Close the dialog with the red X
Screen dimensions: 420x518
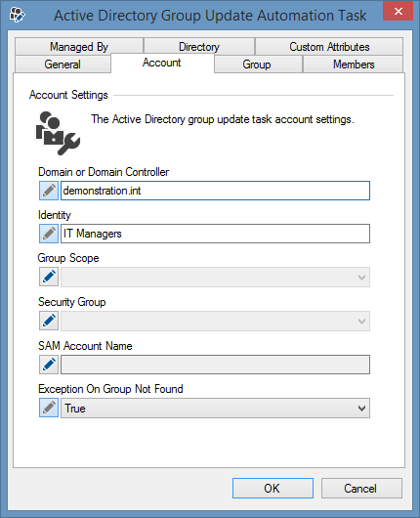[398, 11]
